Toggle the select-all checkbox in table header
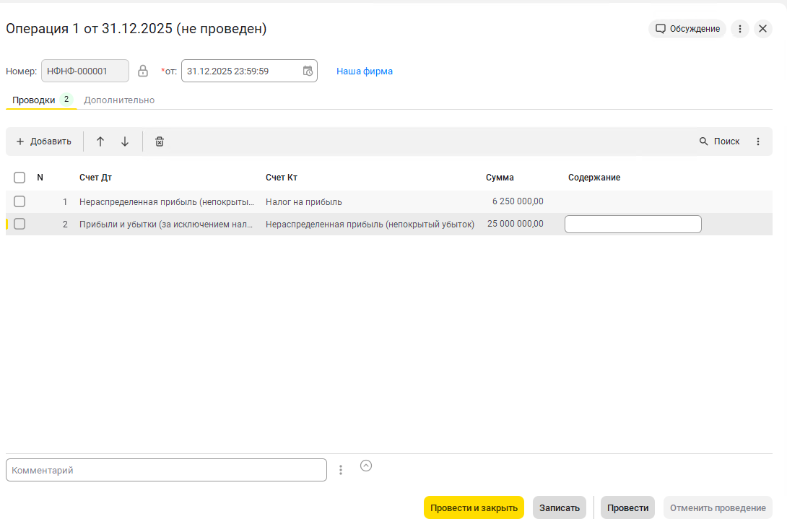The height and width of the screenshot is (532, 787). pyautogui.click(x=19, y=178)
